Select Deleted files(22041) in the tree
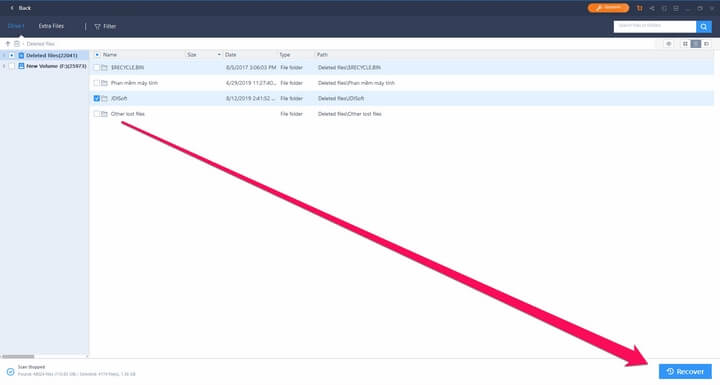The height and width of the screenshot is (385, 720). point(51,56)
